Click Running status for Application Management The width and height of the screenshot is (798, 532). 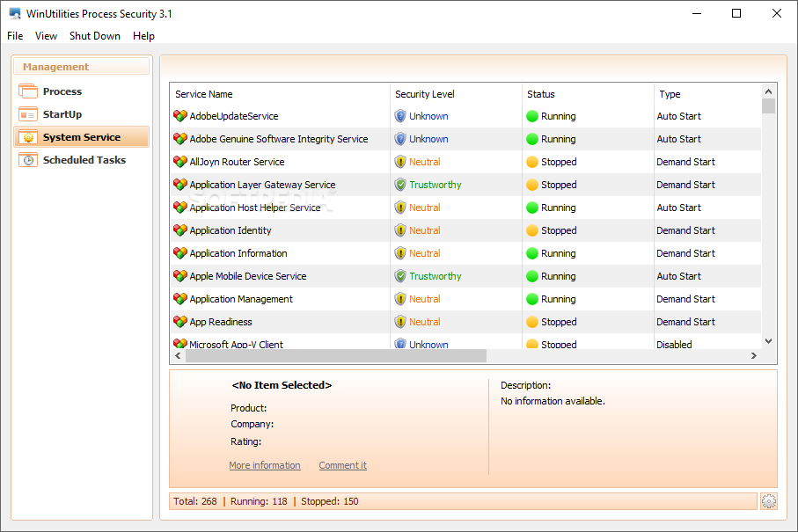(559, 299)
